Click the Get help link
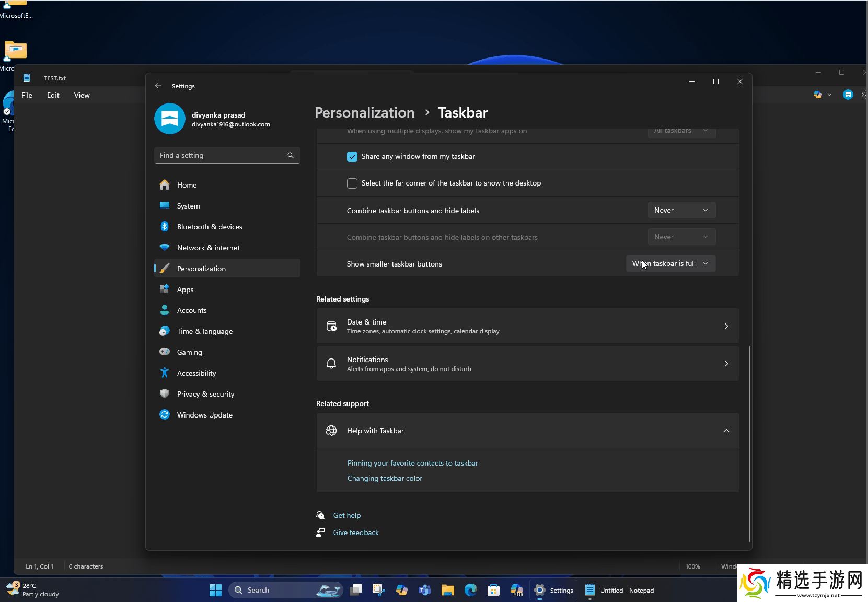 tap(347, 515)
